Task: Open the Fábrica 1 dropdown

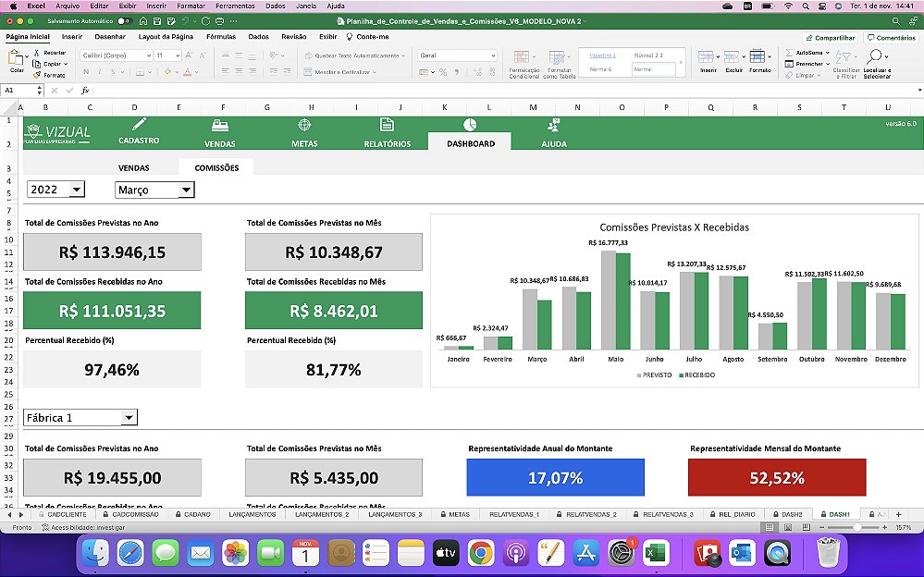Action: coord(129,417)
